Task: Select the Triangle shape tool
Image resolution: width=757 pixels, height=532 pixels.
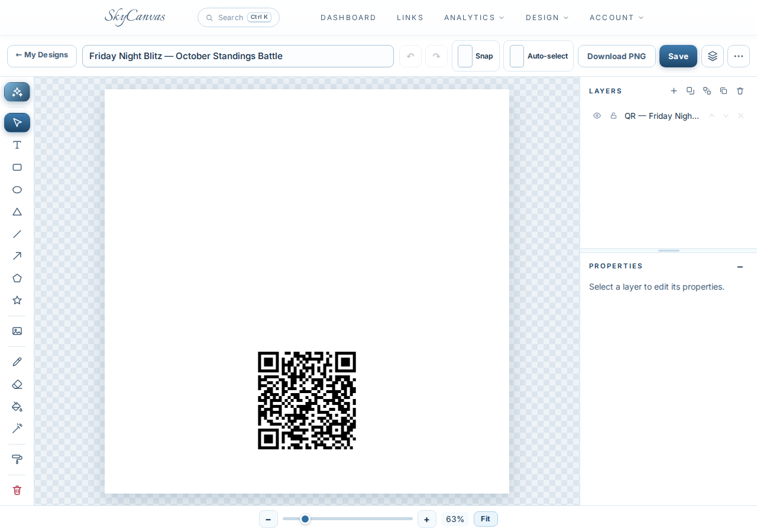Action: [x=17, y=212]
